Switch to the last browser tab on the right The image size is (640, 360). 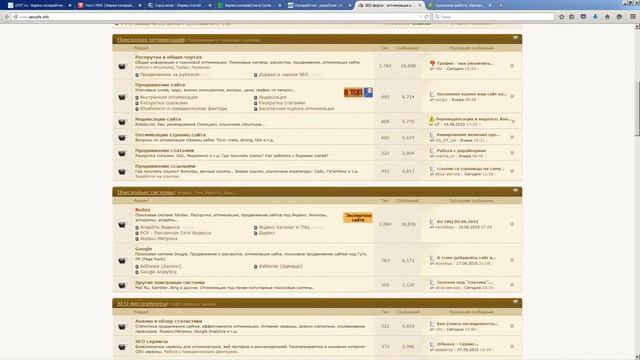tap(460, 5)
